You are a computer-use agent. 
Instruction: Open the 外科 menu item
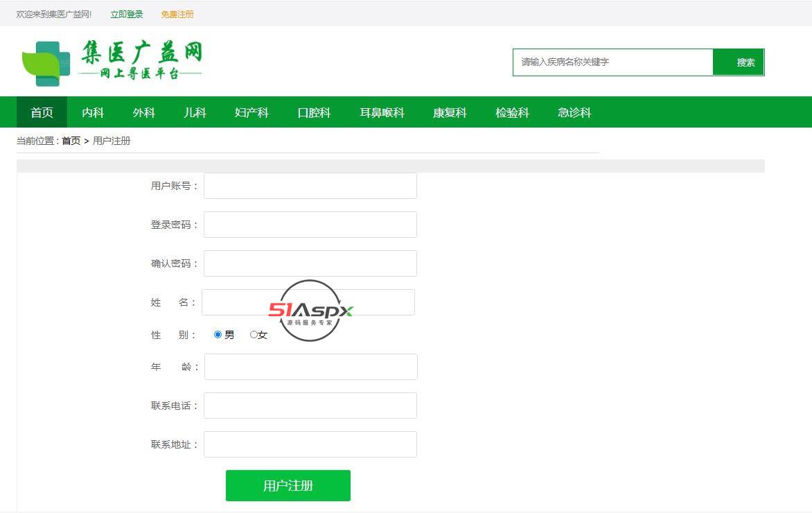[144, 112]
